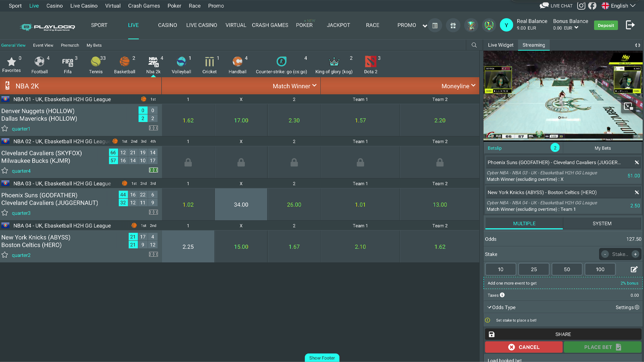The image size is (644, 362).
Task: Remove New York Knicks selection from betslip
Action: click(637, 192)
